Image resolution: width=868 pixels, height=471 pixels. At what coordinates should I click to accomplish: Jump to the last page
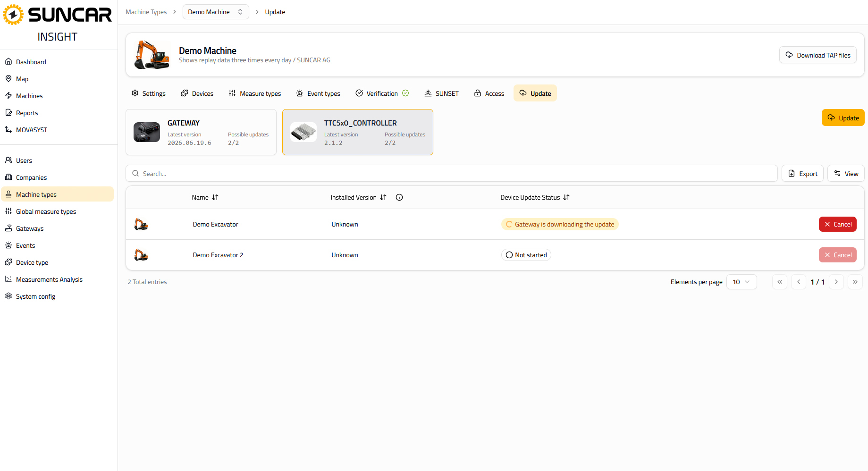855,282
